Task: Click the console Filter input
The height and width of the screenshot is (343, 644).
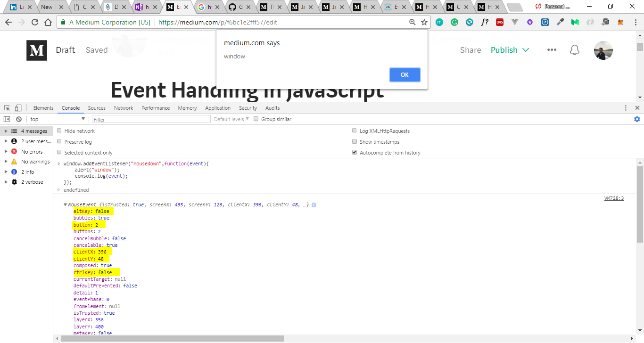Action: (151, 119)
